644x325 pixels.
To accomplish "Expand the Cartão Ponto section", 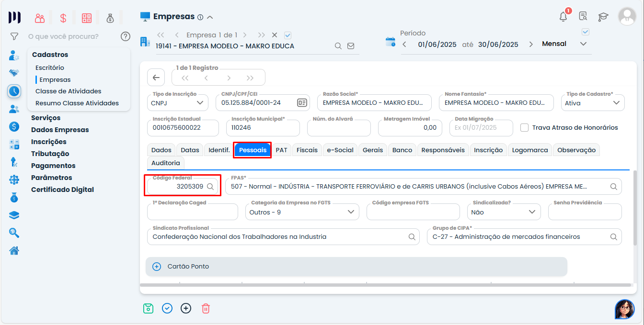I will click(356, 267).
